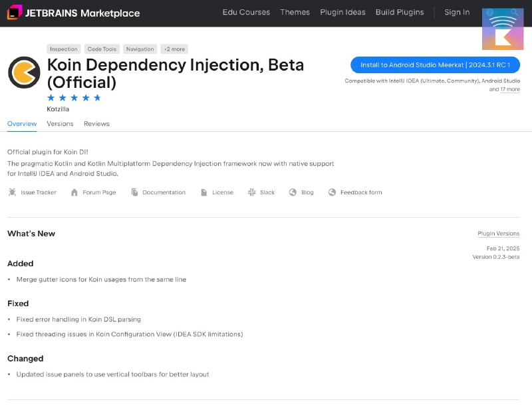Click the Koin plugin logo icon
The image size is (532, 410).
click(x=24, y=73)
